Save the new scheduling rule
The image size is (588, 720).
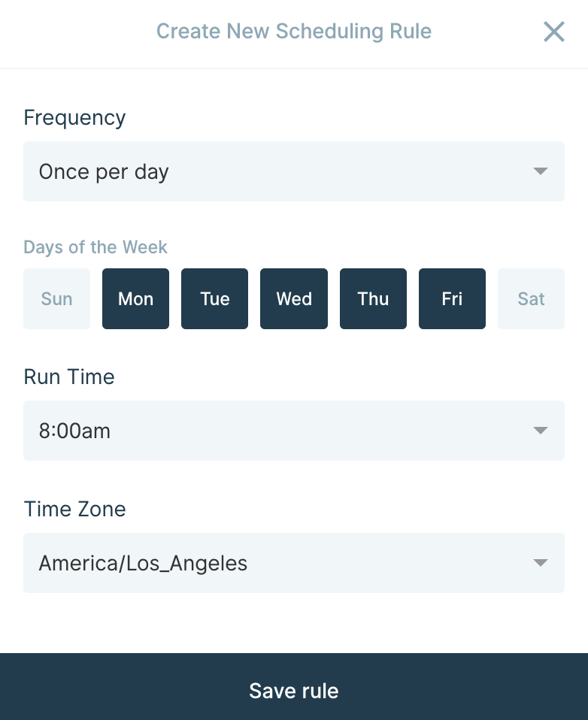(293, 690)
